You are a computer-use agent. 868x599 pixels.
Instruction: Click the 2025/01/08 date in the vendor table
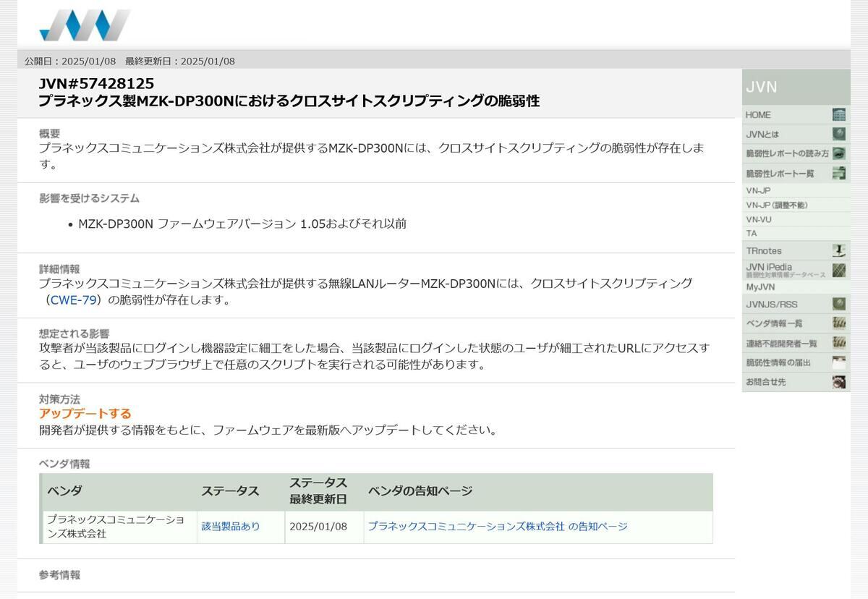(x=318, y=526)
